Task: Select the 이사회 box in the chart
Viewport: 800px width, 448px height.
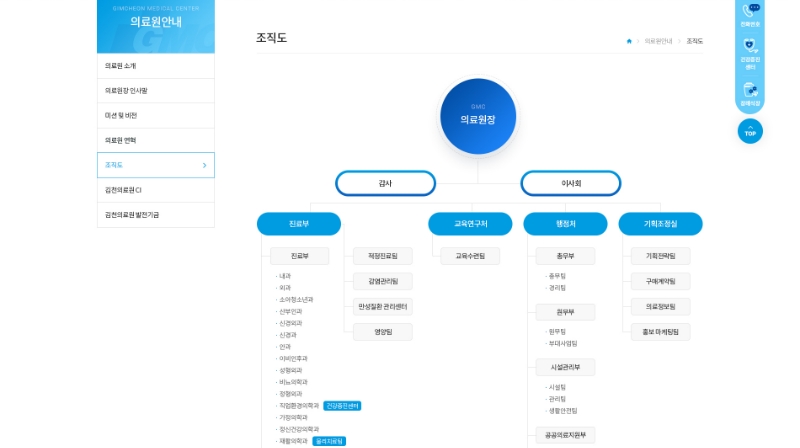Action: click(571, 183)
